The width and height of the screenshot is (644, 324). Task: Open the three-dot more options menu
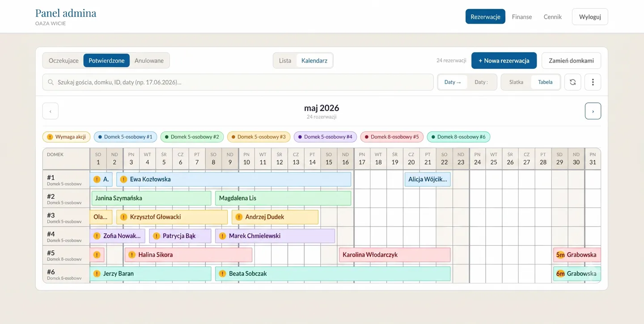click(x=593, y=82)
